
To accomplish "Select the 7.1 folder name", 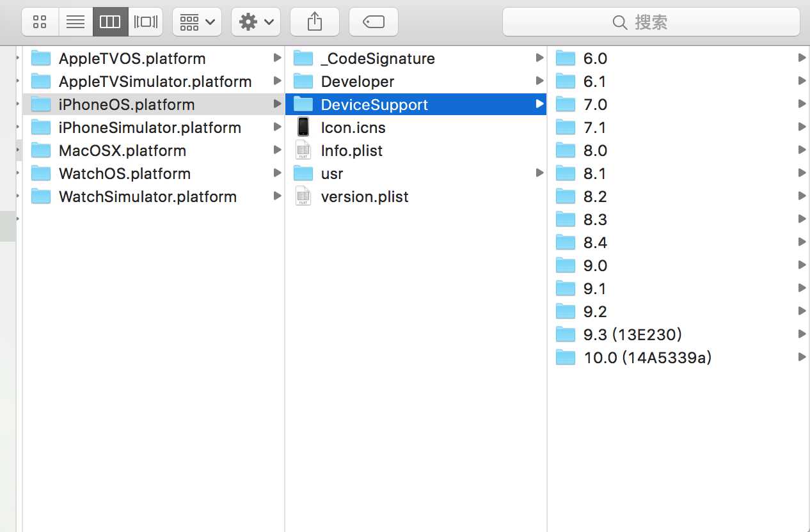I will coord(594,128).
